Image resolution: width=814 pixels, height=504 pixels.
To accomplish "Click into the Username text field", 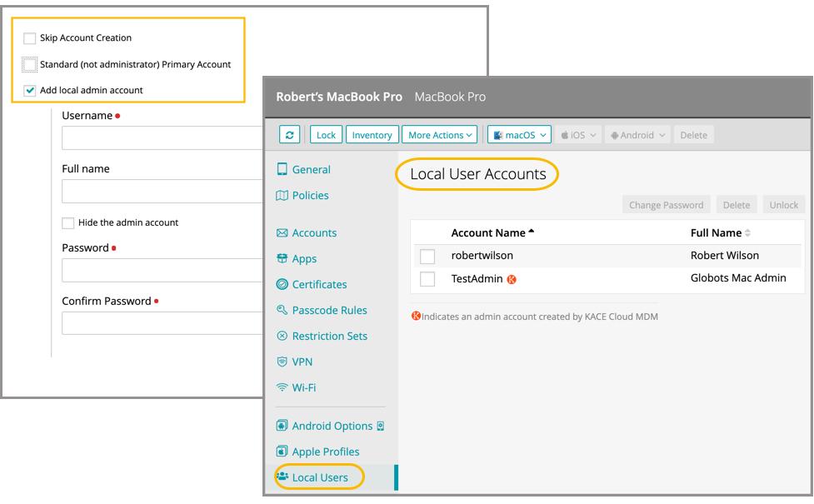I will coord(162,138).
